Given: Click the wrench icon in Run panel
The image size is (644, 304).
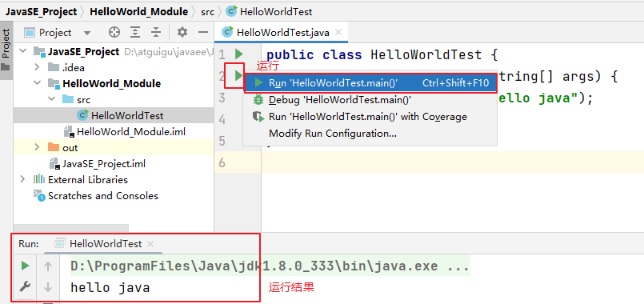Looking at the screenshot, I should pos(26,286).
